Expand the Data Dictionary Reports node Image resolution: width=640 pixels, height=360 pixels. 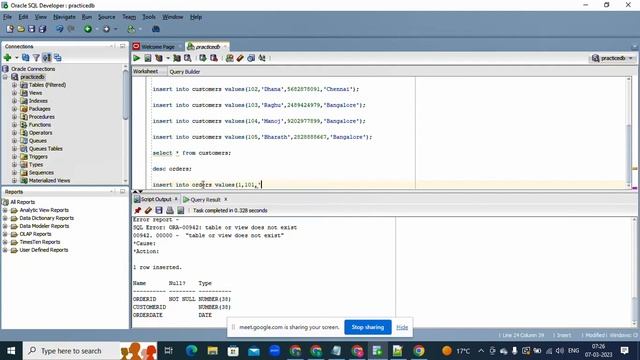(x=5, y=218)
